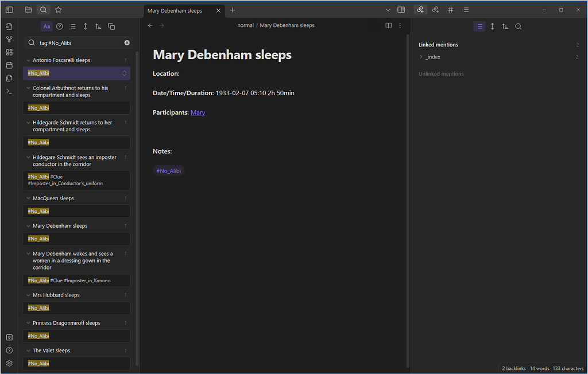
Task: Open the graph view from the ribbon
Action: (x=9, y=39)
